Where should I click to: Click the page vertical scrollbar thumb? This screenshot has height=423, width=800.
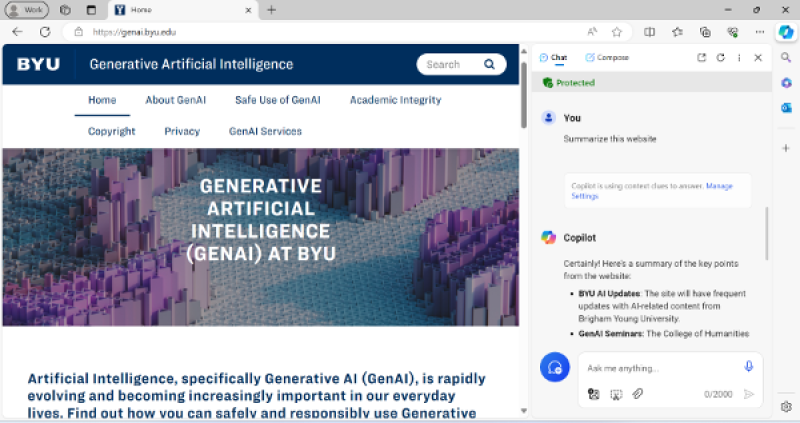[523, 94]
